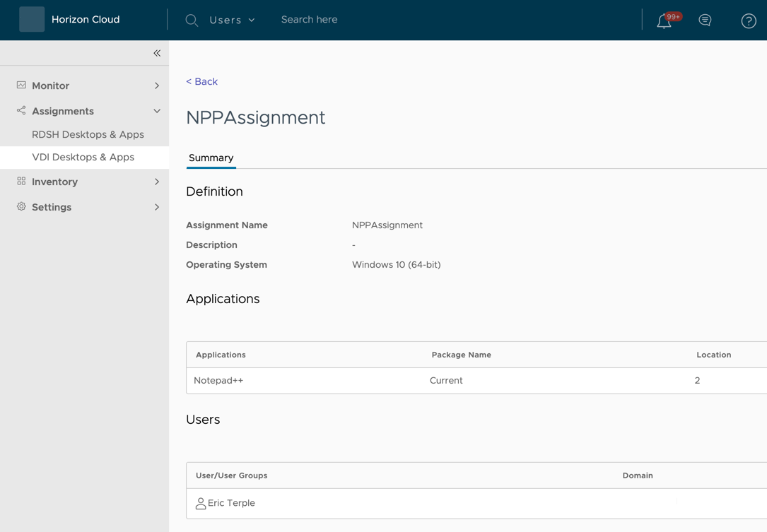Expand the Monitor menu chevron

pos(157,85)
